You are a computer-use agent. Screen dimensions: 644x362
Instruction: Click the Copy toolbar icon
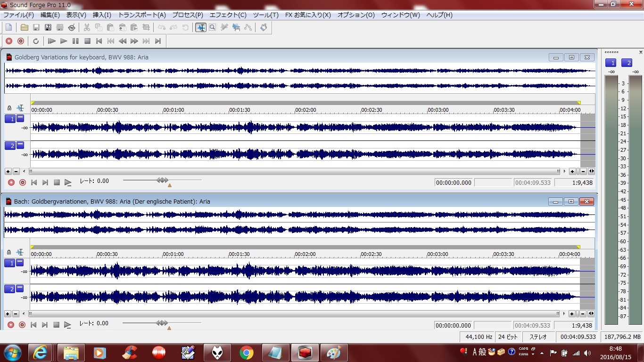point(99,27)
